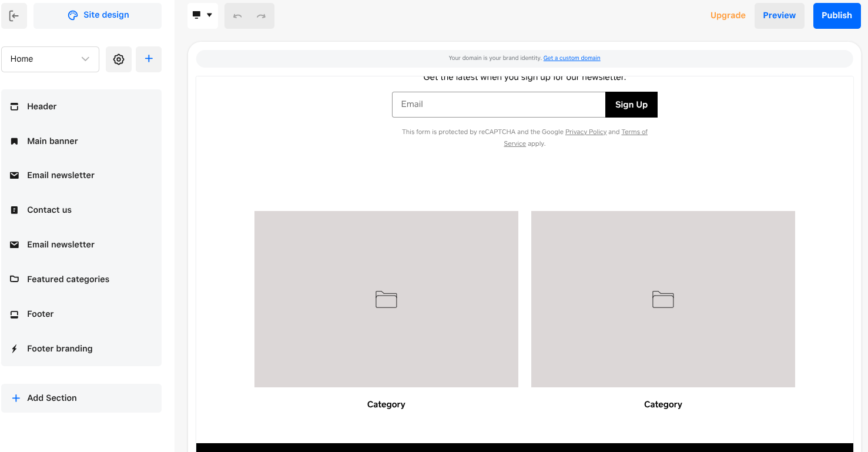868x452 pixels.
Task: Select the first Email newsletter section
Action: coord(61,175)
